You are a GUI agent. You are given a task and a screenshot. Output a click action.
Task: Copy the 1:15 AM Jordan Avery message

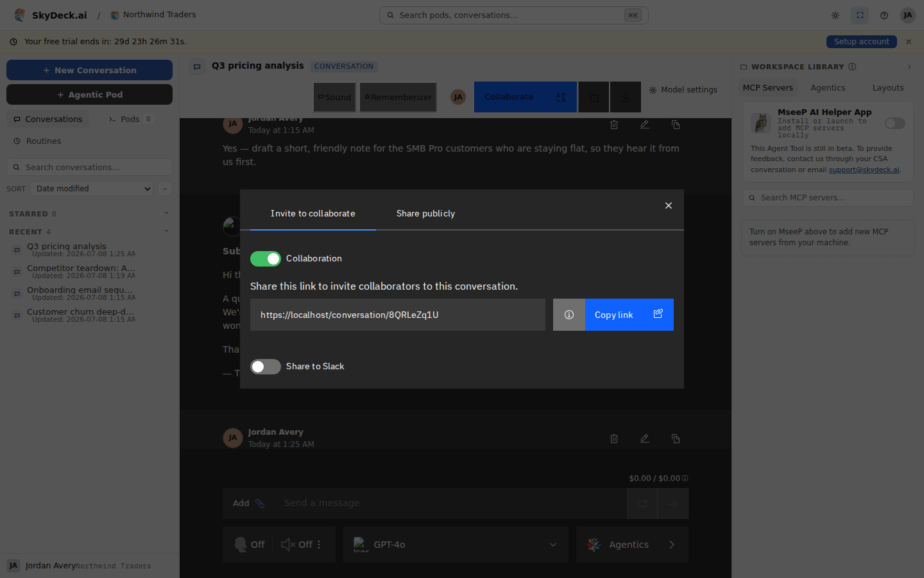(676, 125)
